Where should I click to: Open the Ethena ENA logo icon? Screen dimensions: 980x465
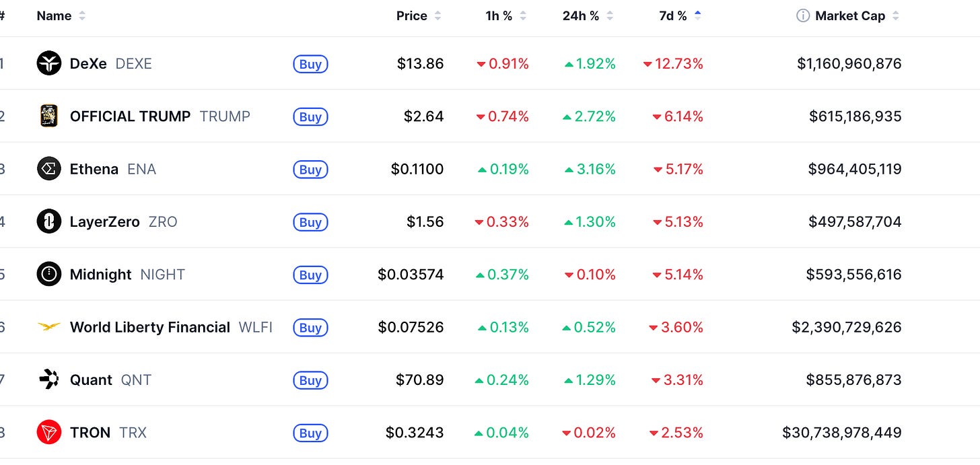49,169
